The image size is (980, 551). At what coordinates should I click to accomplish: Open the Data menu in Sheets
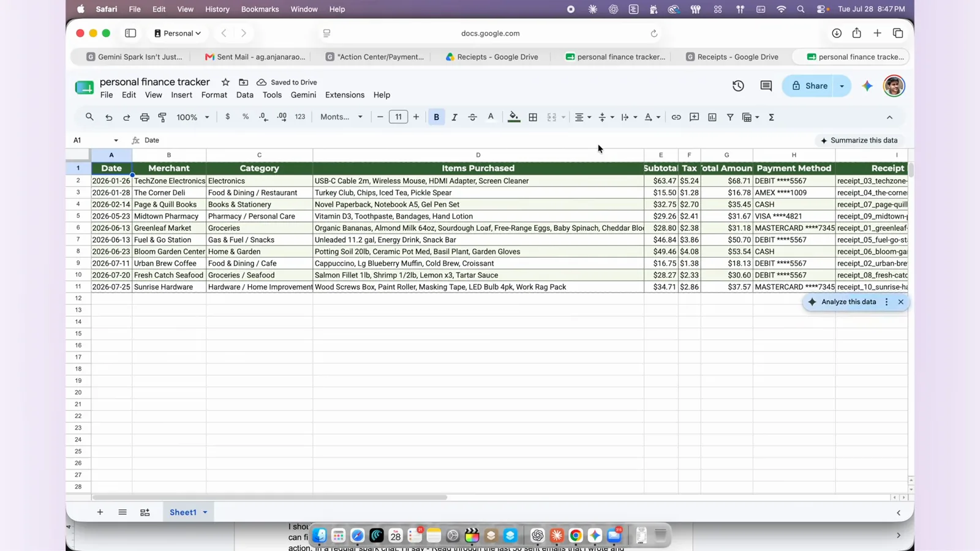click(244, 95)
